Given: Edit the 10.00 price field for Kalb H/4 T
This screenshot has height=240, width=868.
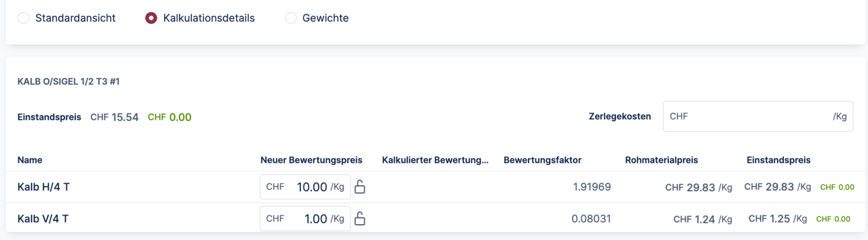Looking at the screenshot, I should point(311,187).
